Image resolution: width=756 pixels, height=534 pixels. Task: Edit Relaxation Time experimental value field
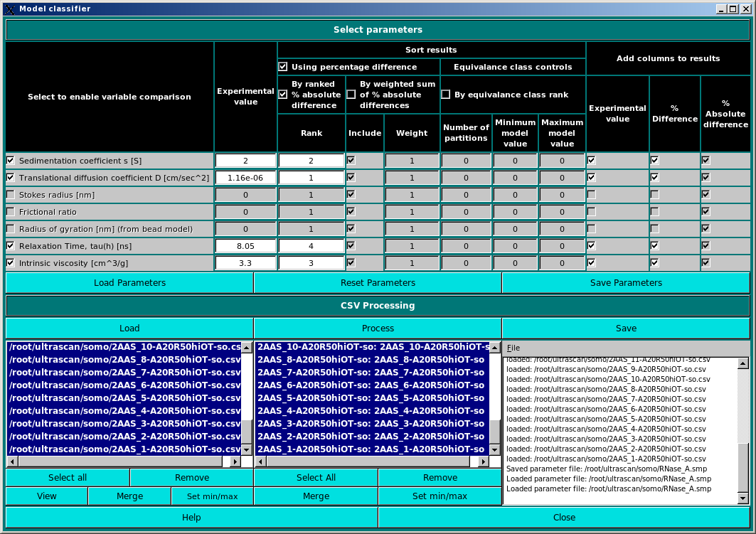tap(245, 245)
